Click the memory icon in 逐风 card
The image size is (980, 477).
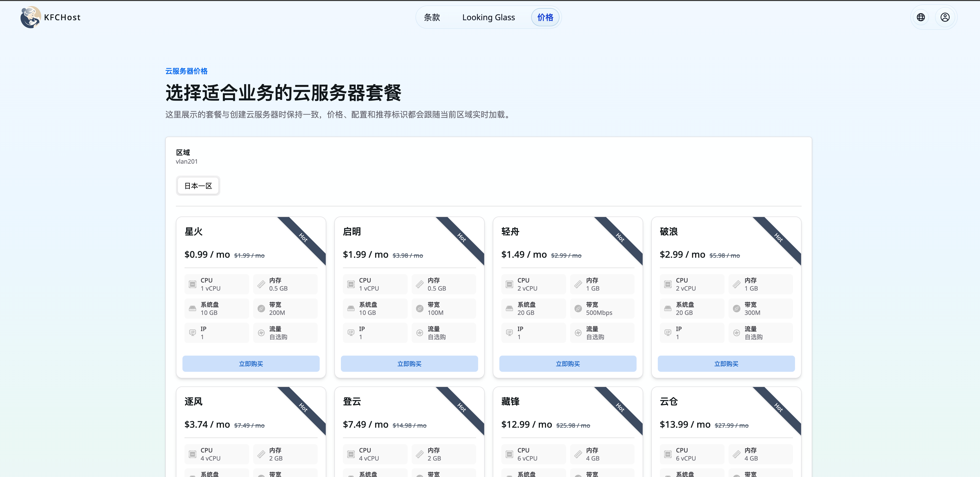(261, 454)
